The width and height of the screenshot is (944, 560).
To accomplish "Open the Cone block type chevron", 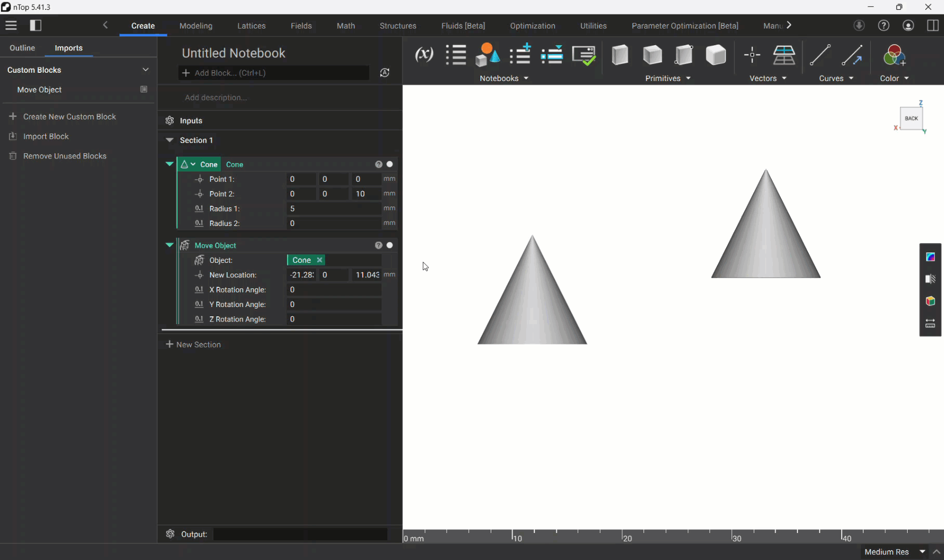I will click(193, 164).
